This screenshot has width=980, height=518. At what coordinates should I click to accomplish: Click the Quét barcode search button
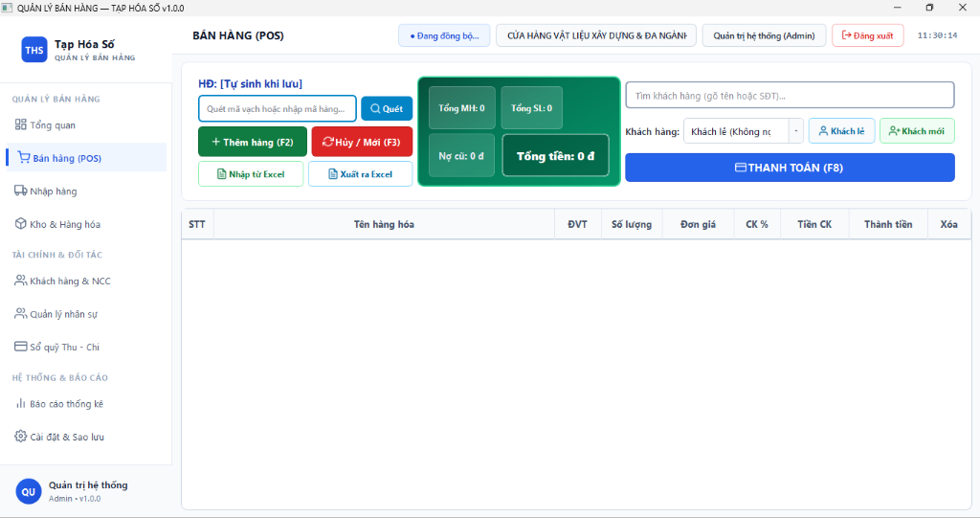[387, 109]
